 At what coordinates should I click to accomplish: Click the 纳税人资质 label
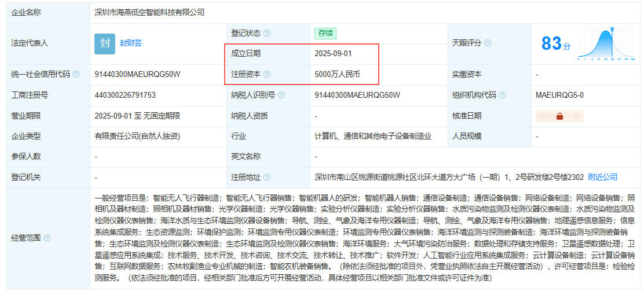click(249, 116)
